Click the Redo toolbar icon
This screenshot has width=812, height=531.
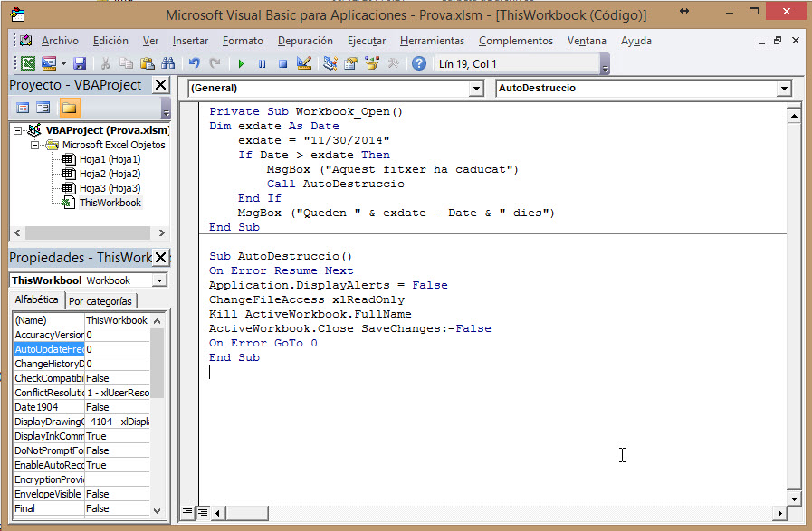[215, 63]
